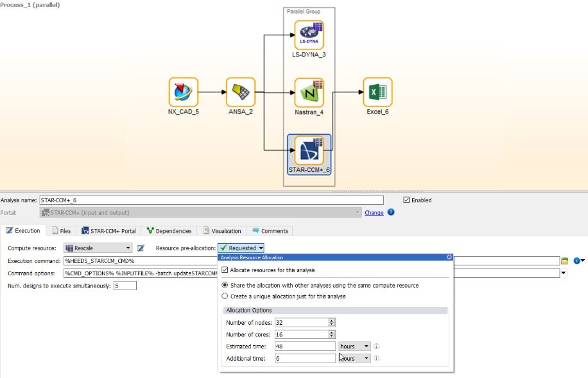588x378 pixels.
Task: Select the LS-DYNA_3 analysis node icon
Action: click(x=309, y=35)
